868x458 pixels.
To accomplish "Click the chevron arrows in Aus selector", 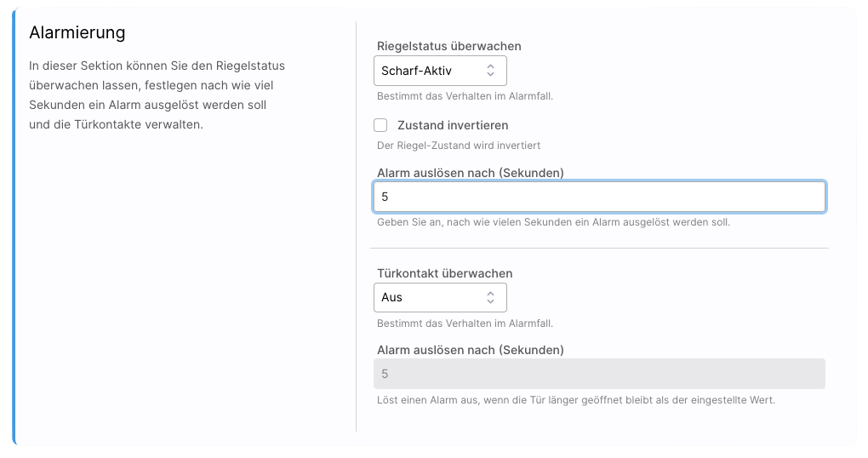I will click(491, 297).
